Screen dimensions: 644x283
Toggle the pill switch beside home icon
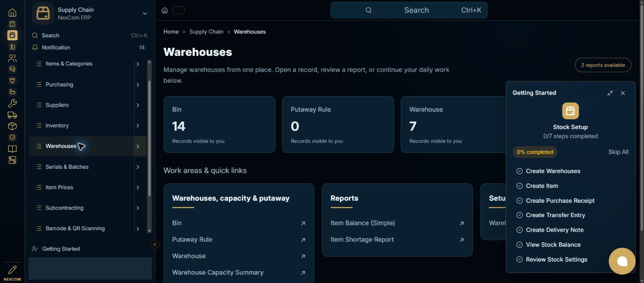[x=179, y=10]
